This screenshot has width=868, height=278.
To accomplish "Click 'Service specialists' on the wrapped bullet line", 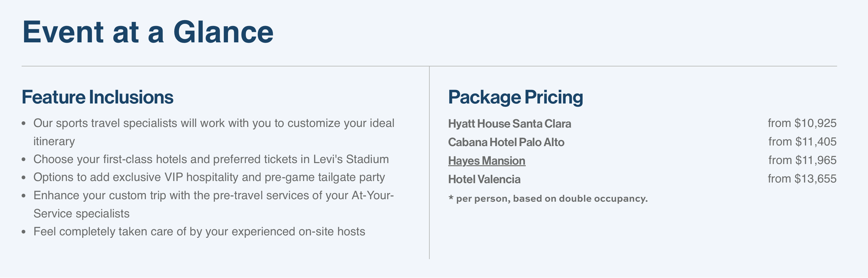I will pos(81,214).
